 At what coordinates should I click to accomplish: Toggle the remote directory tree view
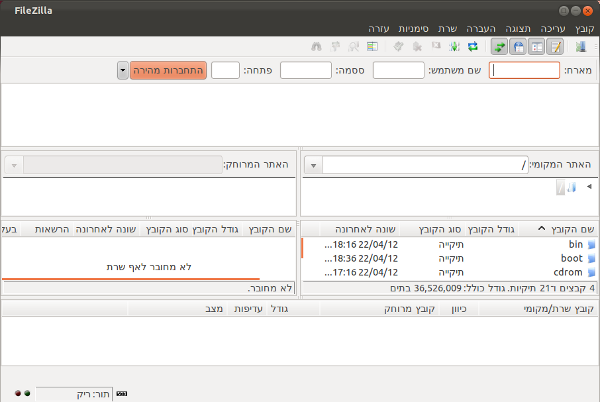[x=518, y=47]
